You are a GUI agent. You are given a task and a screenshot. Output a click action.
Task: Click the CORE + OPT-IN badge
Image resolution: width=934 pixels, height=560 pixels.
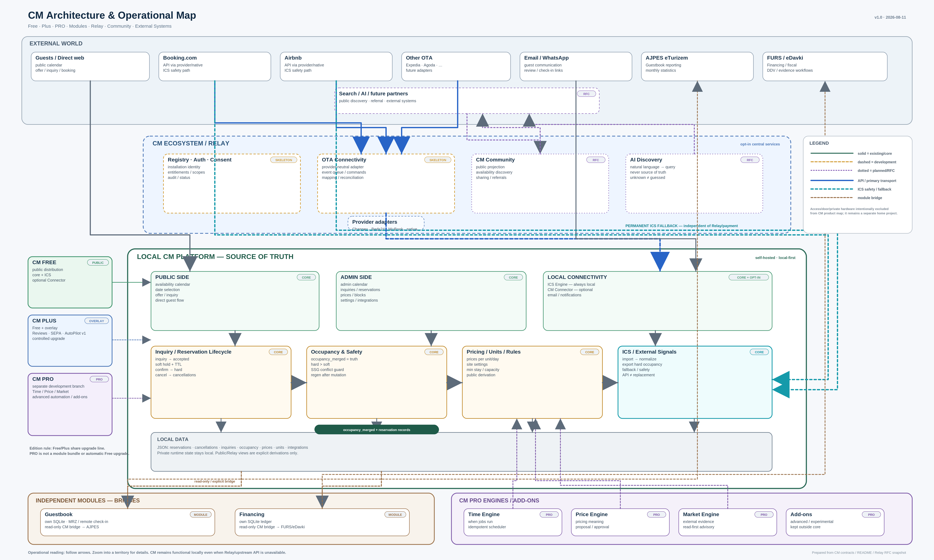(749, 277)
